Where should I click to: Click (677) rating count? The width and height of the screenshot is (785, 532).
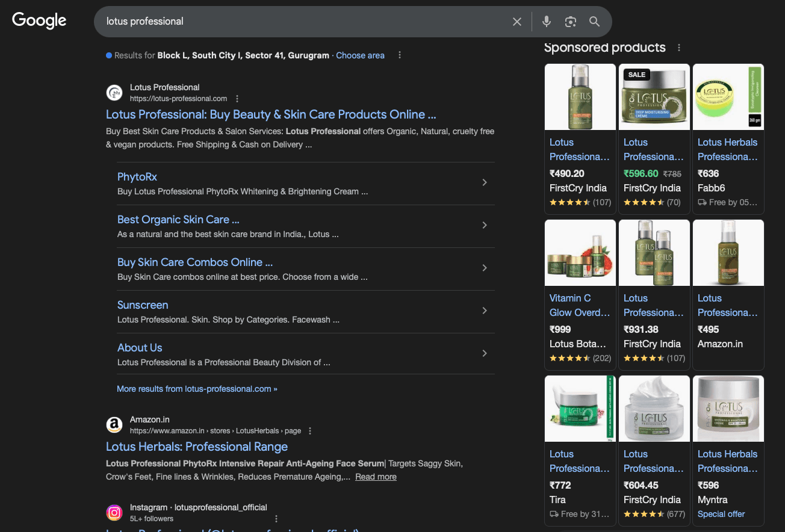click(676, 514)
